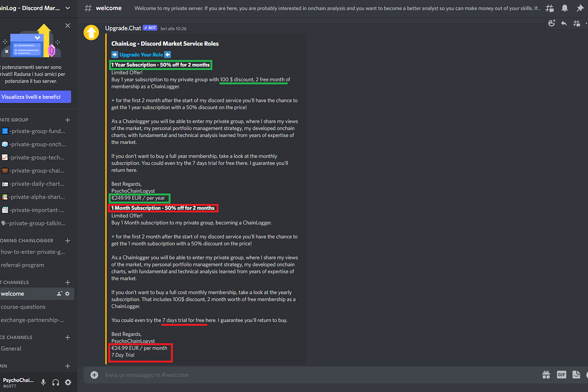Deafen audio with the headphones icon
This screenshot has width=588, height=392.
pos(56,382)
